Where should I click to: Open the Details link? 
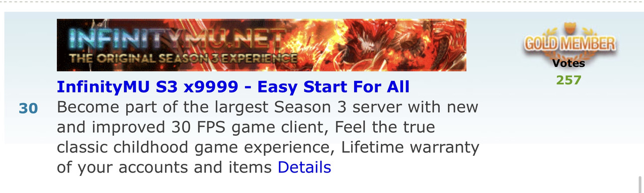304,167
